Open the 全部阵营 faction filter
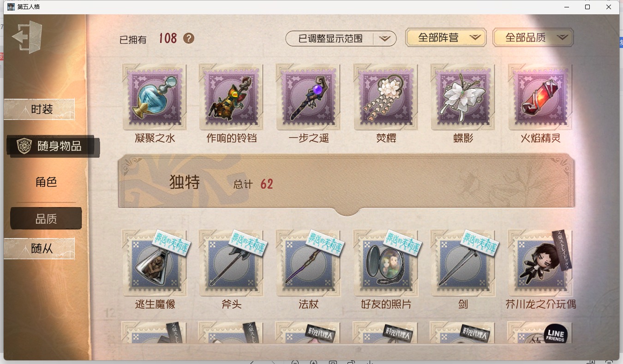This screenshot has height=364, width=623. (446, 38)
